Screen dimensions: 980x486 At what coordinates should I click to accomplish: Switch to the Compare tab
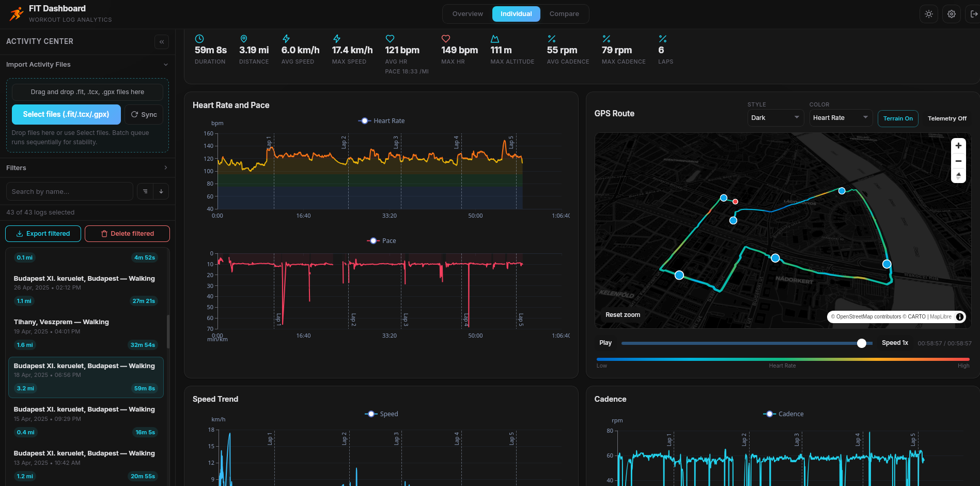(564, 14)
